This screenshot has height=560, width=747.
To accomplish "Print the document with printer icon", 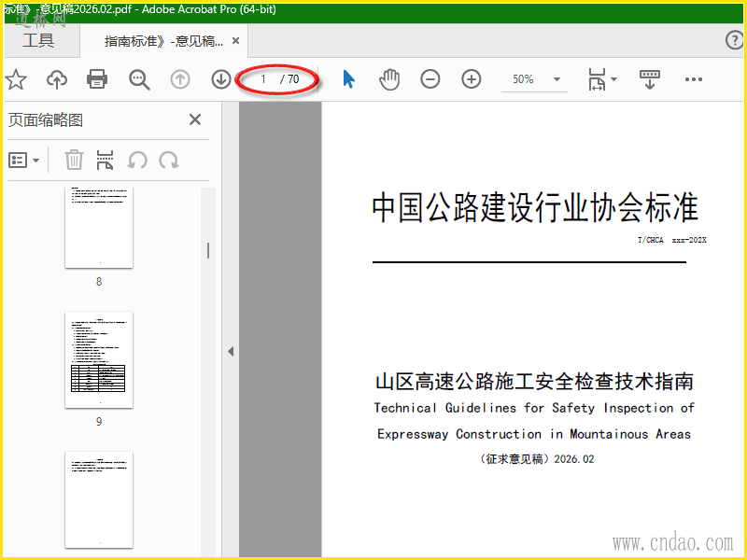I will 97,79.
